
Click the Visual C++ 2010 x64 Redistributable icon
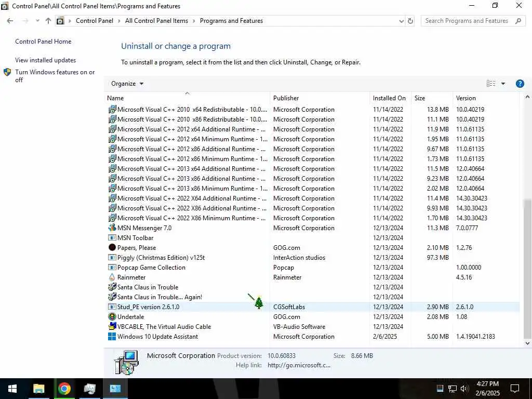[112, 109]
